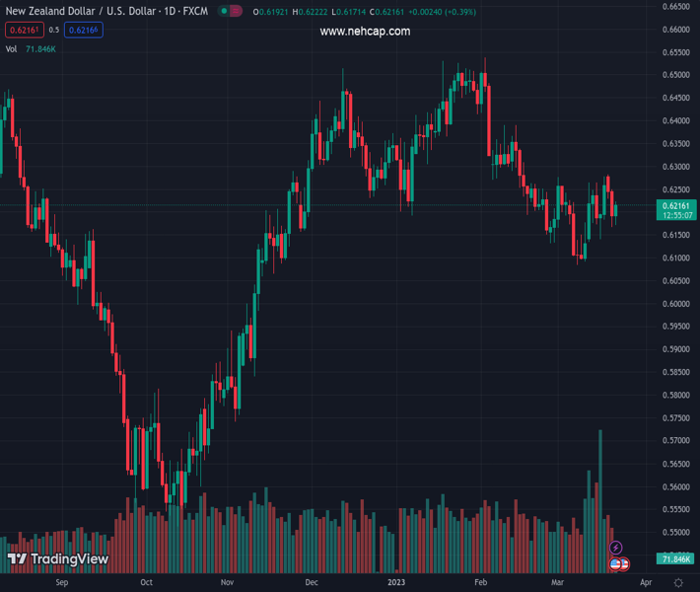Screen dimensions: 700x592
Task: Open chart settings gear in bottom-right corner
Action: (678, 583)
